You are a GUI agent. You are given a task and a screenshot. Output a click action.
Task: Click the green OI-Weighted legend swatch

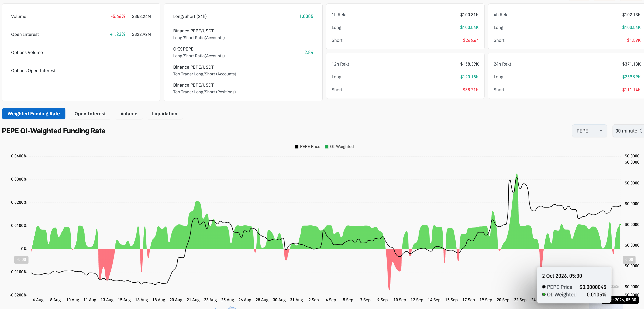tap(326, 147)
